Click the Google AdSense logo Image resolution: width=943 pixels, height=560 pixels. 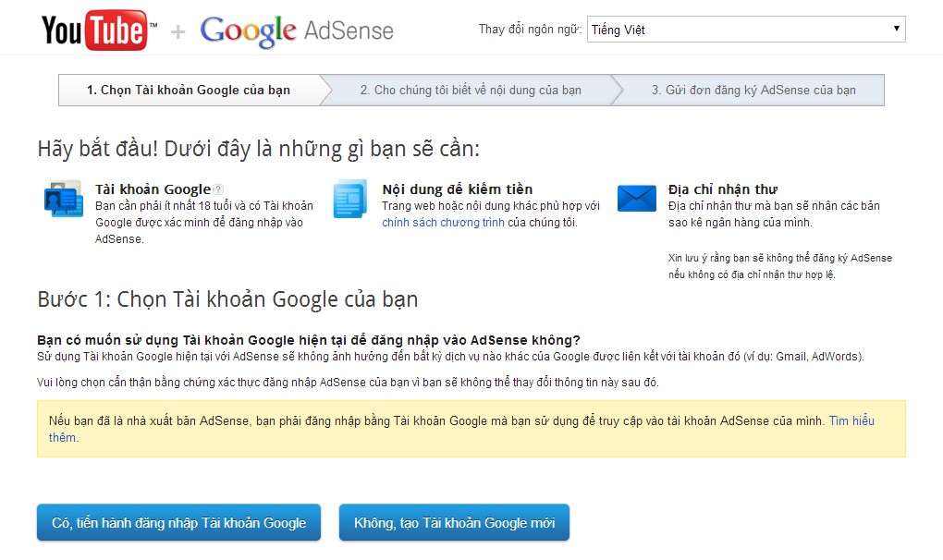click(x=297, y=30)
